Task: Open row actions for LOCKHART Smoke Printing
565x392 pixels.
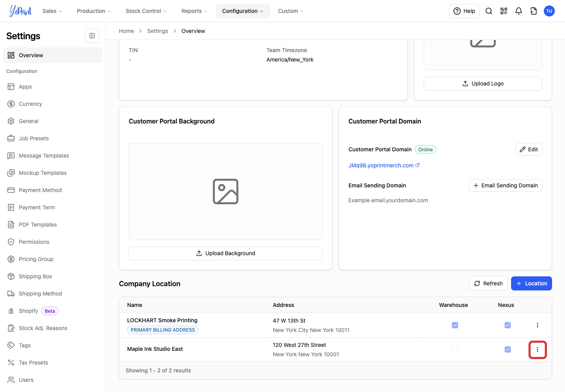Action: click(x=538, y=325)
